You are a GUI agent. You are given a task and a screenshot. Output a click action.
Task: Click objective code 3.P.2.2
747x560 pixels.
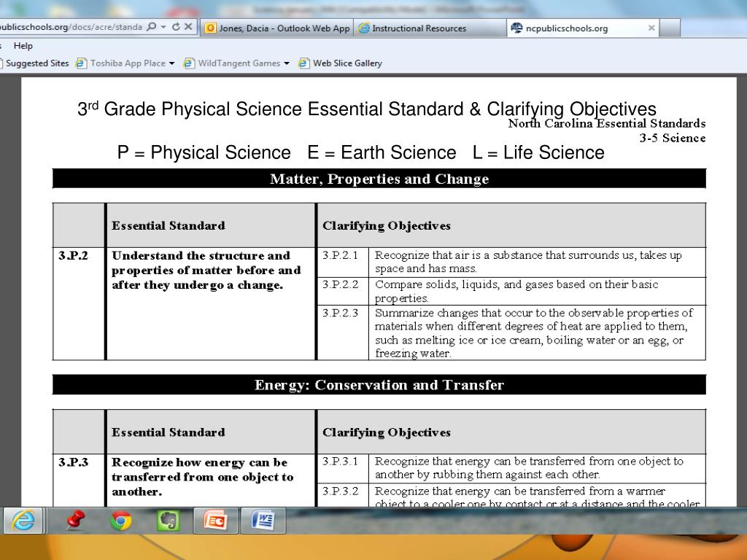coord(340,284)
